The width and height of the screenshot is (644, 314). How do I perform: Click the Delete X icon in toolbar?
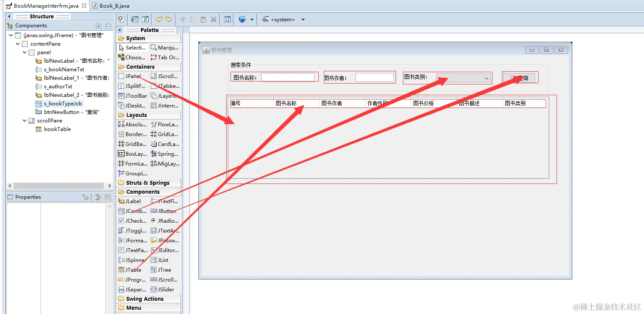[213, 19]
